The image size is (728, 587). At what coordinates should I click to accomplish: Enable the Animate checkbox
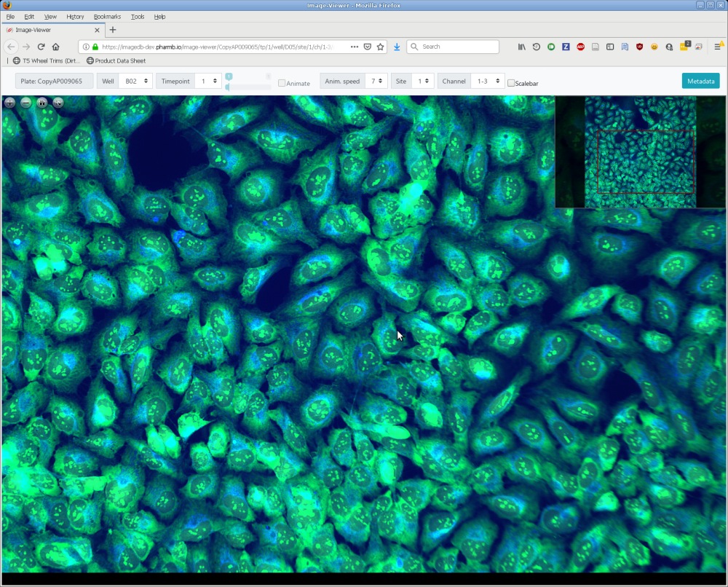[281, 83]
